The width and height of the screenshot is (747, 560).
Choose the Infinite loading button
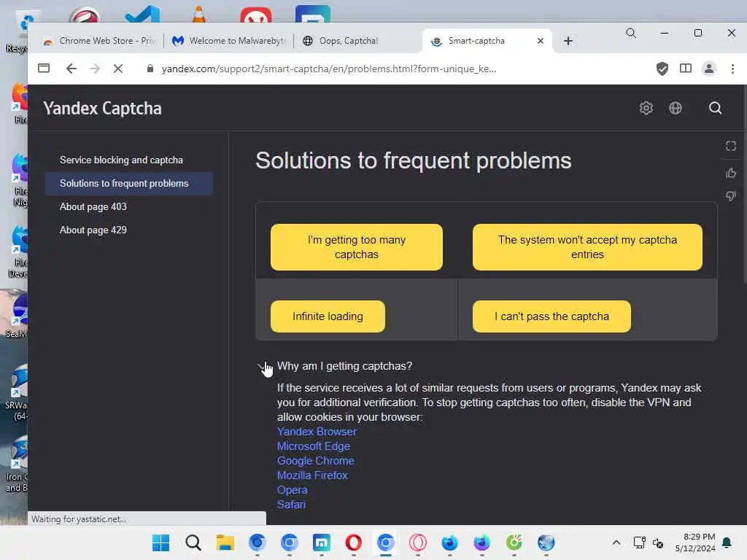[328, 316]
